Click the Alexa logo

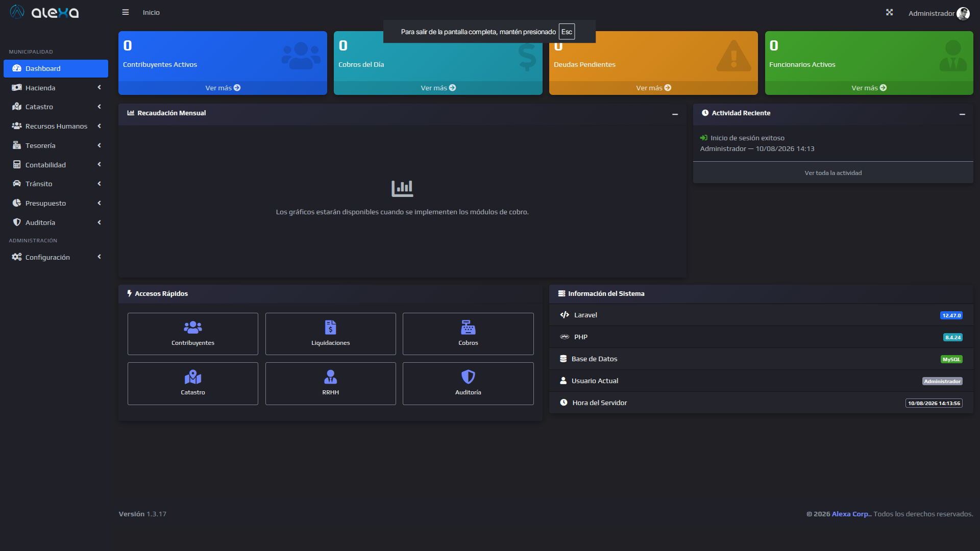point(45,12)
